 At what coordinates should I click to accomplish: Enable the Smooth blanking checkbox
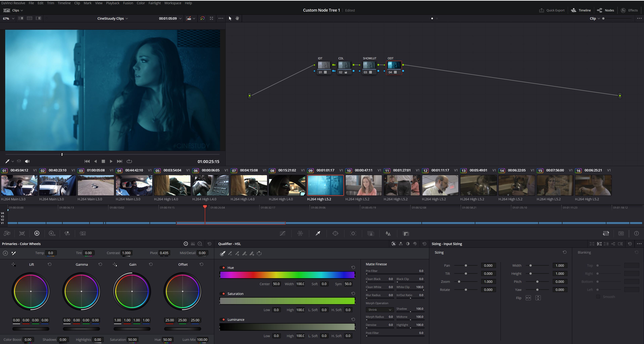pyautogui.click(x=598, y=297)
